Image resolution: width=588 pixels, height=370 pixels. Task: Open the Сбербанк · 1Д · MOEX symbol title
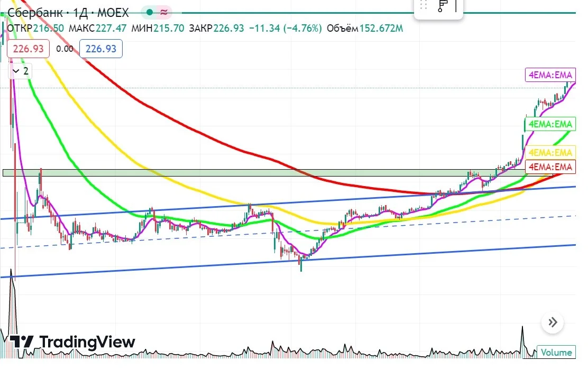[68, 13]
